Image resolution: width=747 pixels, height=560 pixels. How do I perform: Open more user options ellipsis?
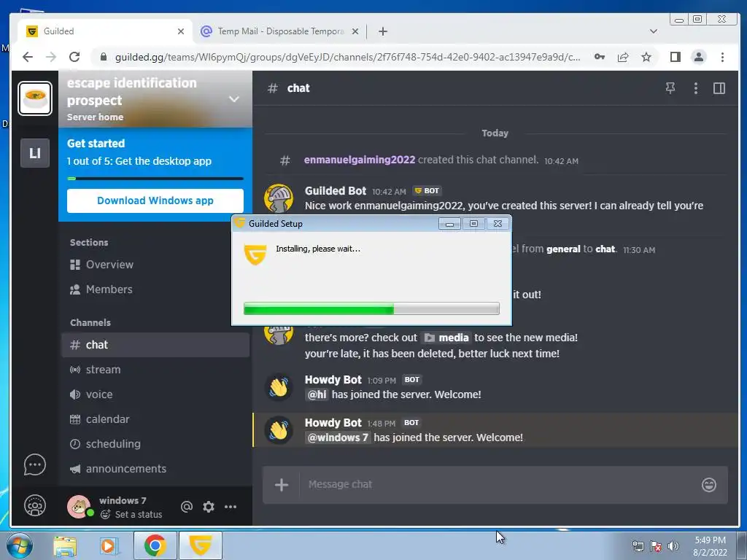(x=231, y=507)
